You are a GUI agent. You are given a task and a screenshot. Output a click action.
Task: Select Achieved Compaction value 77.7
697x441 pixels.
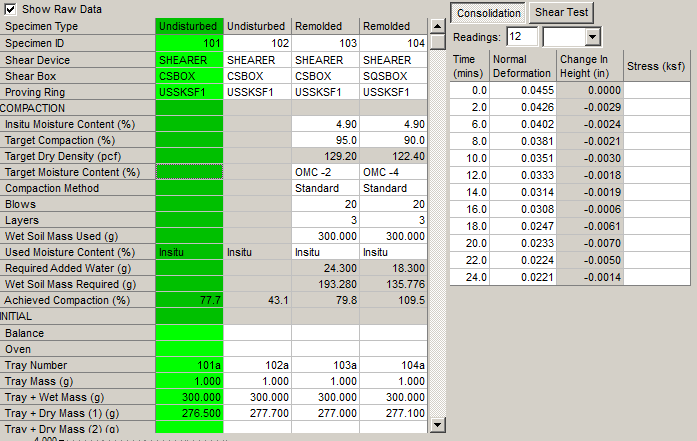click(x=190, y=300)
